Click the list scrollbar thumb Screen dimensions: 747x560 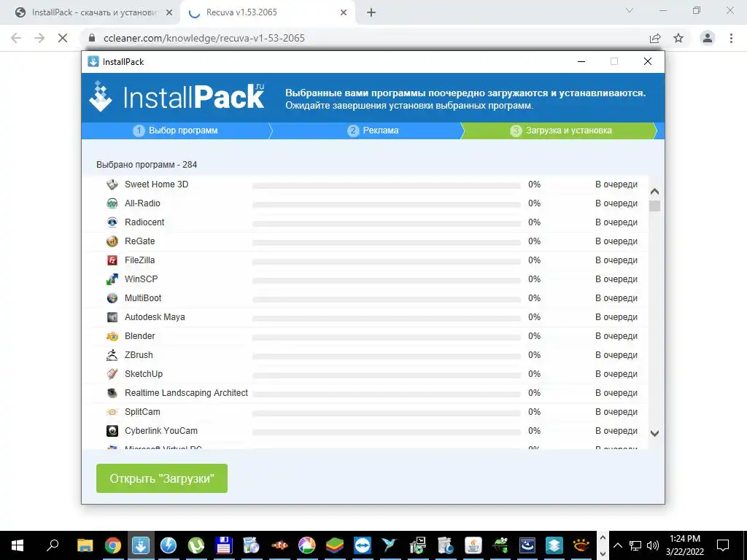pos(654,206)
